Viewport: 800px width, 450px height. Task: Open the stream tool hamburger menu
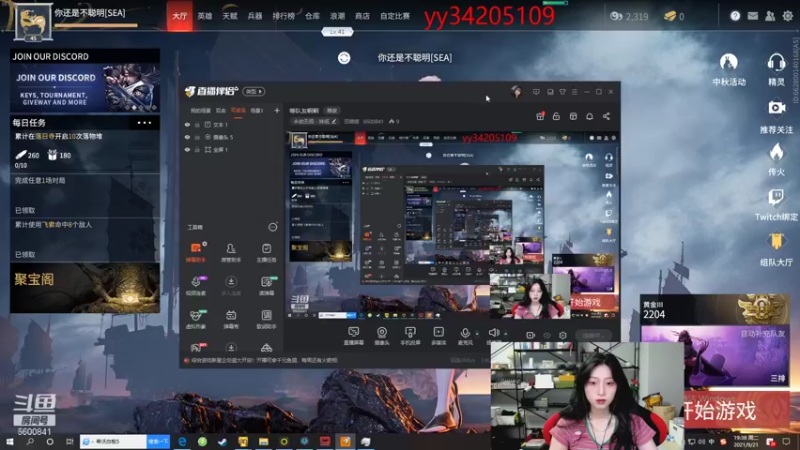(x=574, y=92)
